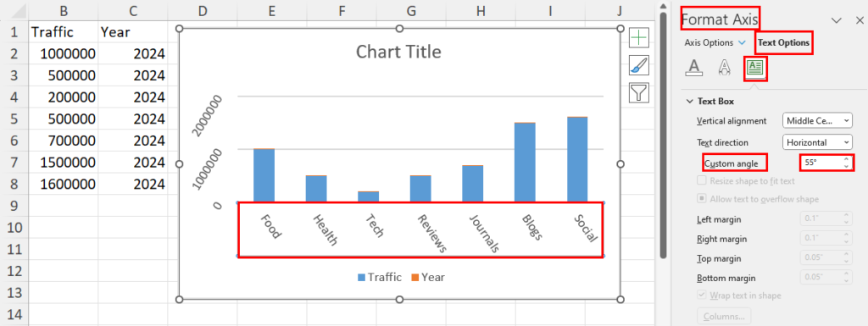Screen dimensions: 868x326
Task: Toggle Wrap text in shape checkbox
Action: (x=701, y=295)
